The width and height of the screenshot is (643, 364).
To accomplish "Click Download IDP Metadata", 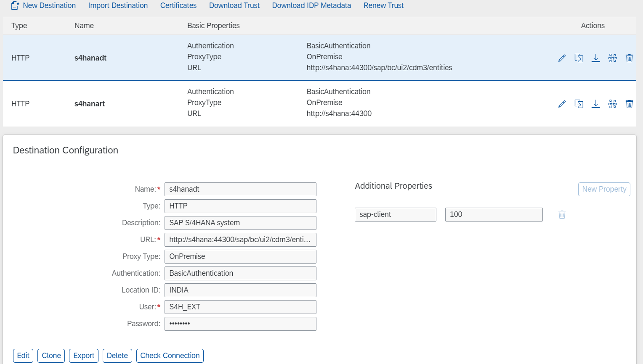I will coord(311,5).
